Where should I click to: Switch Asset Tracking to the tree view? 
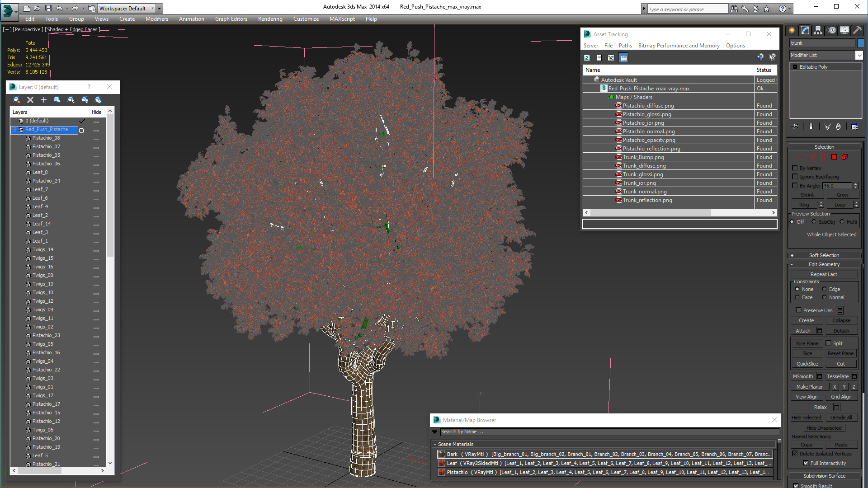tap(611, 58)
